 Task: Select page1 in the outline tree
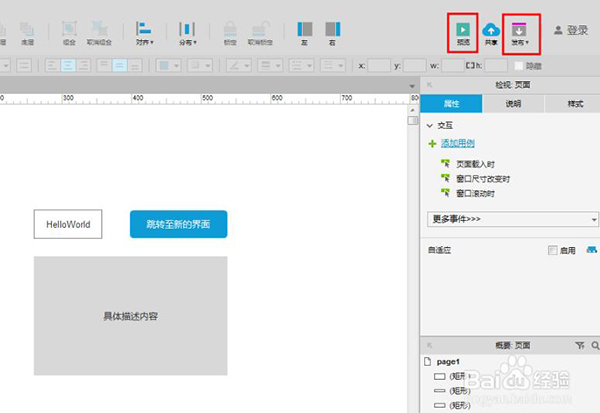447,361
